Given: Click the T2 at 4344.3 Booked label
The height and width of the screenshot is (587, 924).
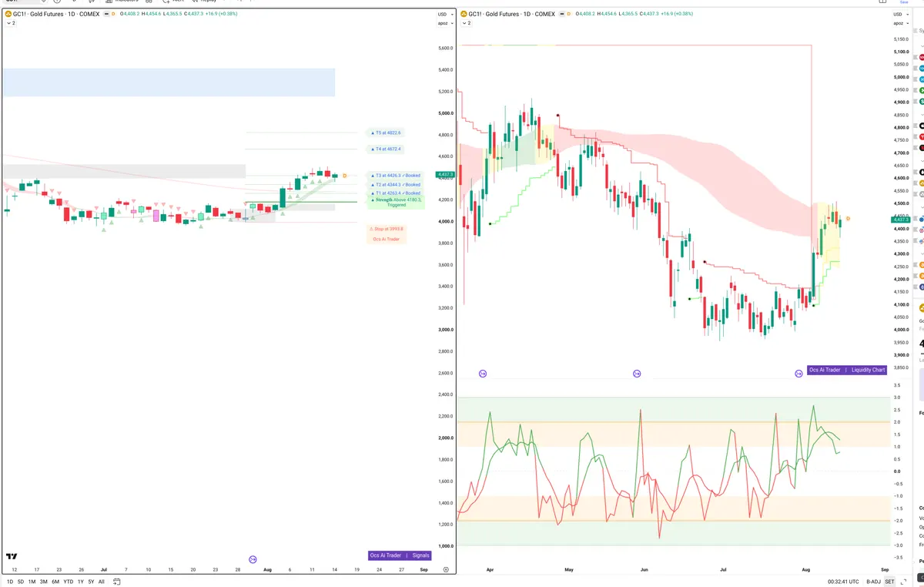Looking at the screenshot, I should (x=396, y=185).
